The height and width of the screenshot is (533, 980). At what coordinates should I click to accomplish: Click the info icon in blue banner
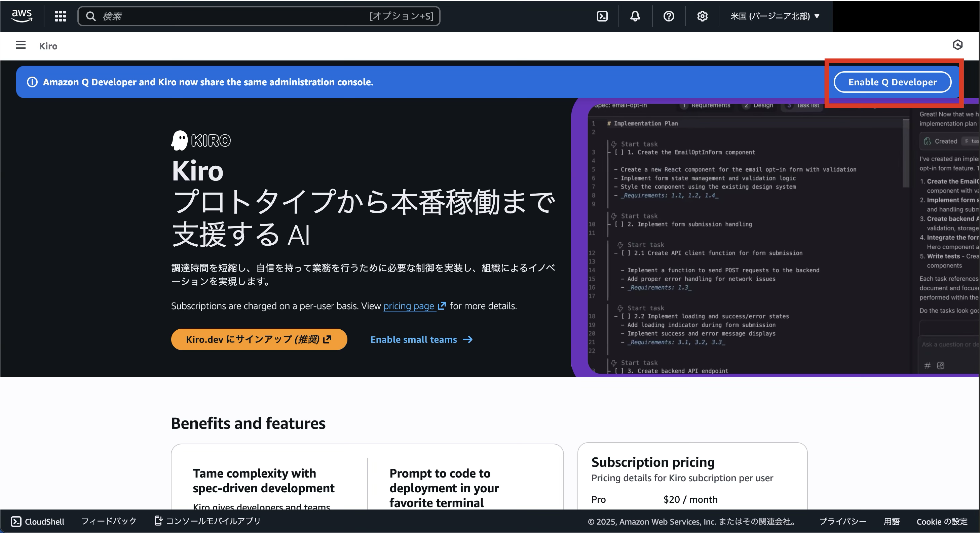click(x=32, y=82)
